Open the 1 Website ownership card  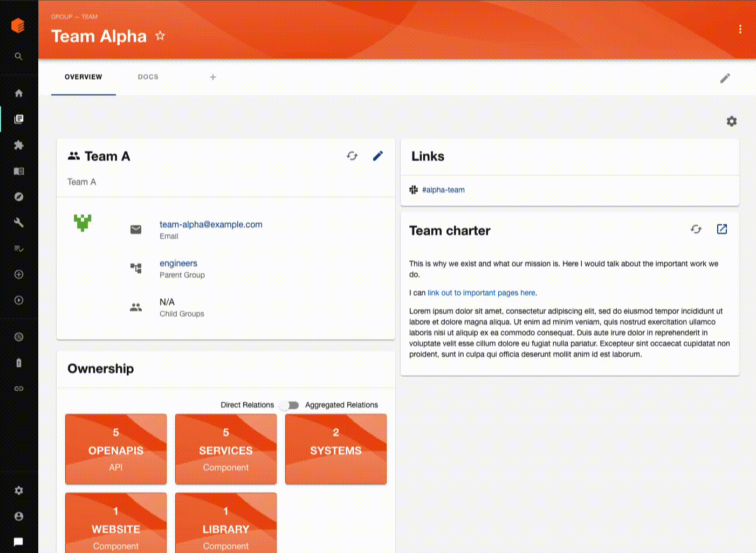(x=116, y=523)
